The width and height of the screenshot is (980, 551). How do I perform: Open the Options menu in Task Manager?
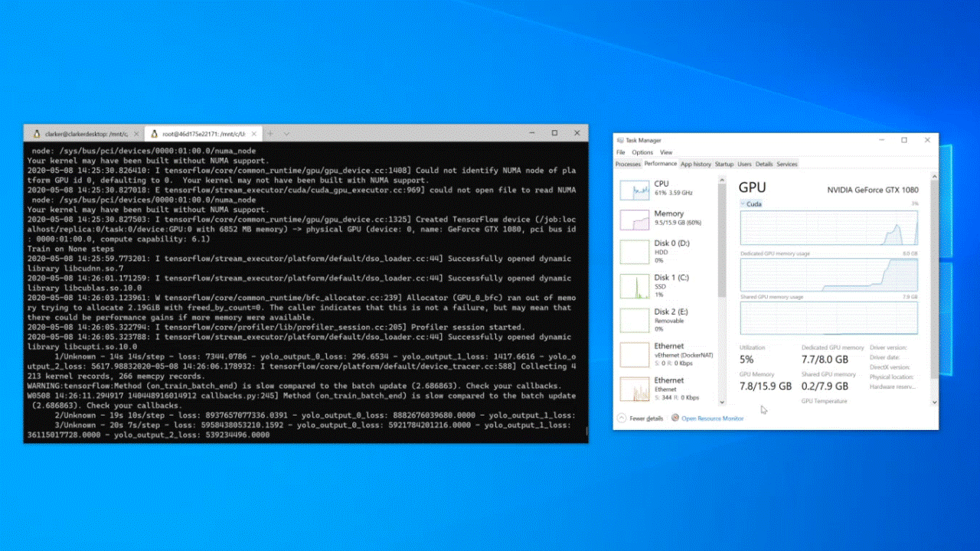coord(642,152)
